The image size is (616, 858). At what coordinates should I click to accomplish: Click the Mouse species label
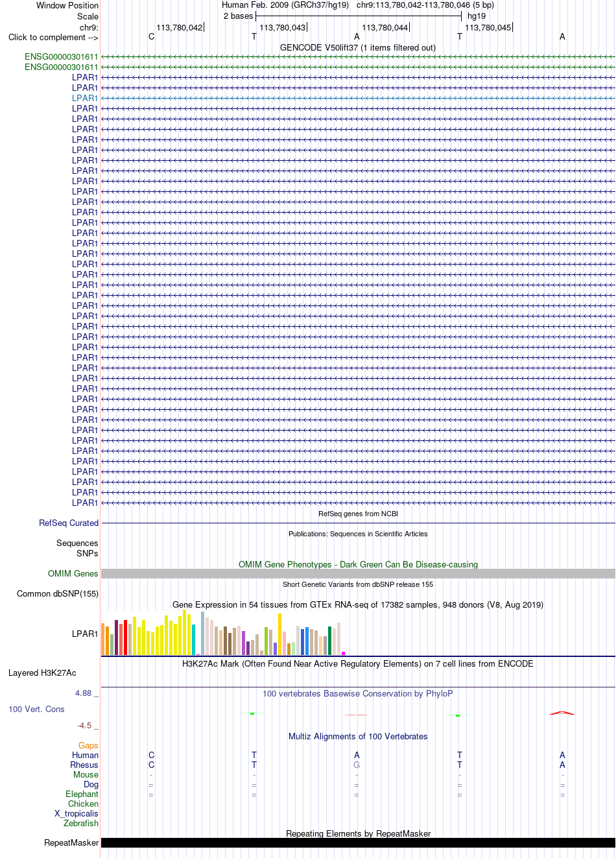pyautogui.click(x=86, y=775)
